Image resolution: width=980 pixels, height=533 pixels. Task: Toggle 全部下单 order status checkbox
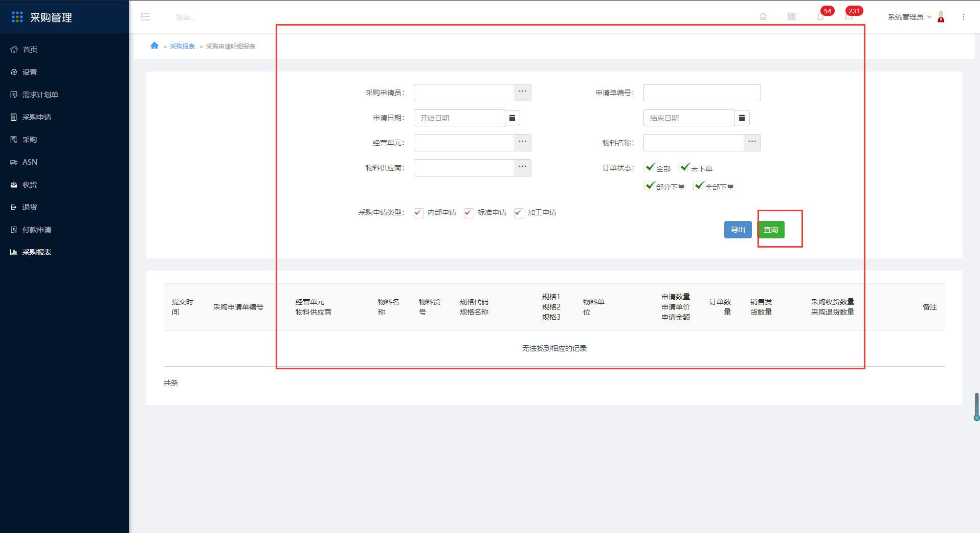click(699, 186)
